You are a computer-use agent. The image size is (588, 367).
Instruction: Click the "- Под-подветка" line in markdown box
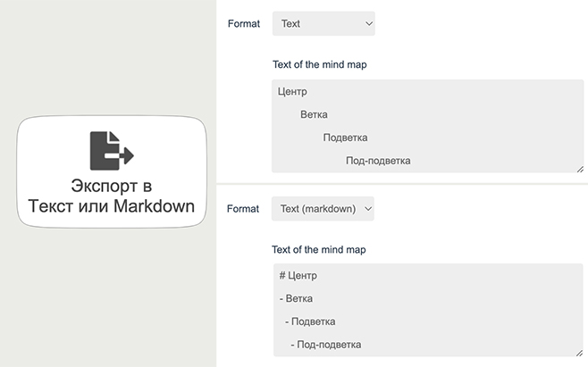click(x=326, y=345)
